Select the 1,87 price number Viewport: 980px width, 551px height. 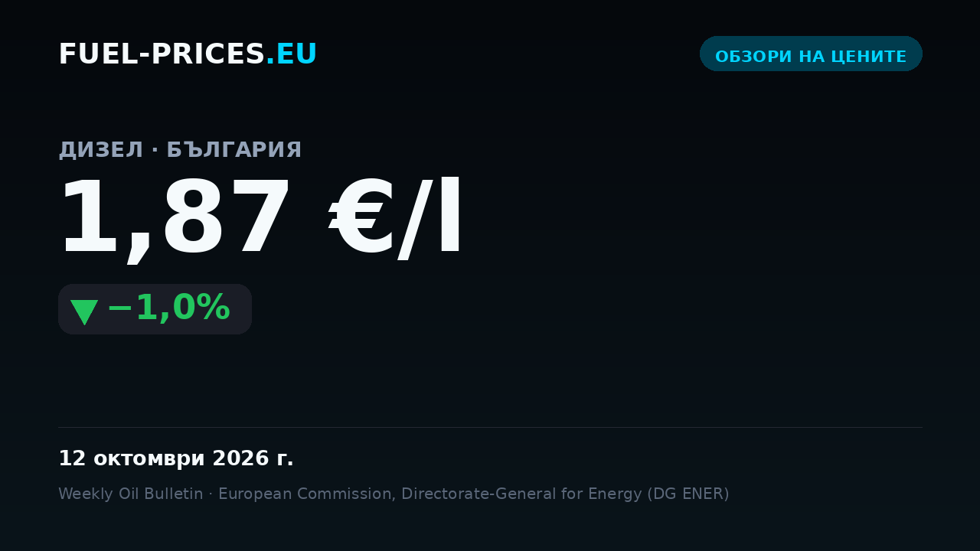(175, 220)
